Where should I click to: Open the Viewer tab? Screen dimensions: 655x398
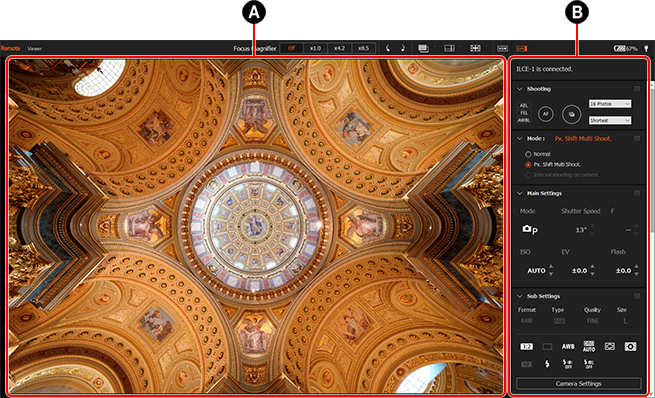[x=35, y=48]
